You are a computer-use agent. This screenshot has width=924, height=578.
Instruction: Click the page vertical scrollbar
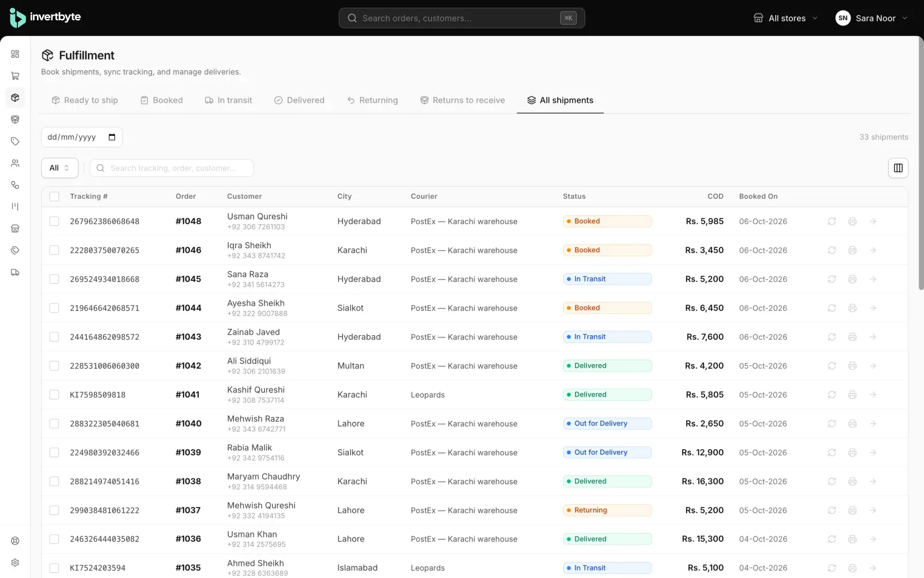pos(921,165)
